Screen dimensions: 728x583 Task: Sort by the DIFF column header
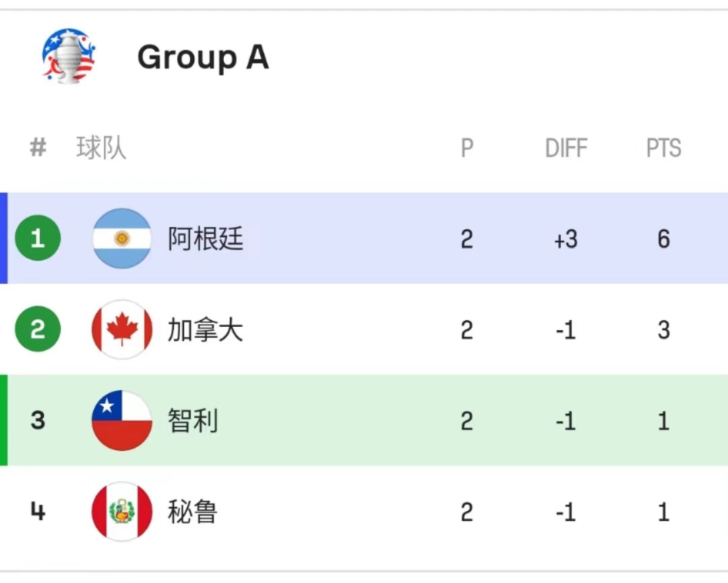click(566, 148)
